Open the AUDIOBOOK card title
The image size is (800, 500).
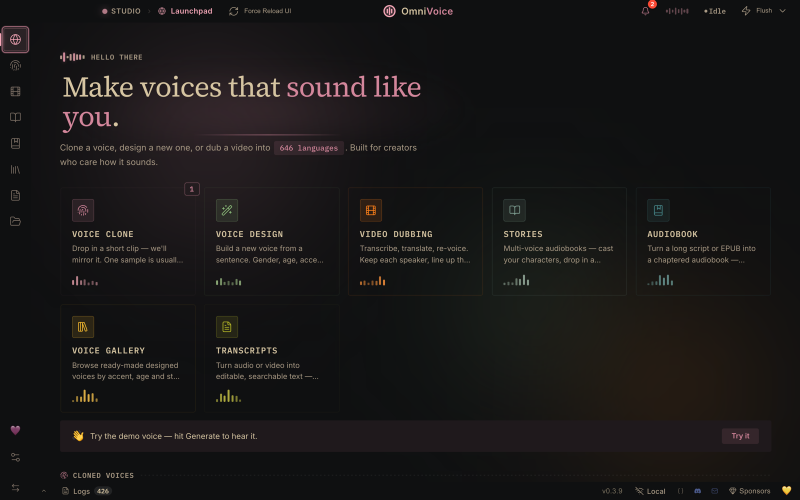tap(672, 234)
